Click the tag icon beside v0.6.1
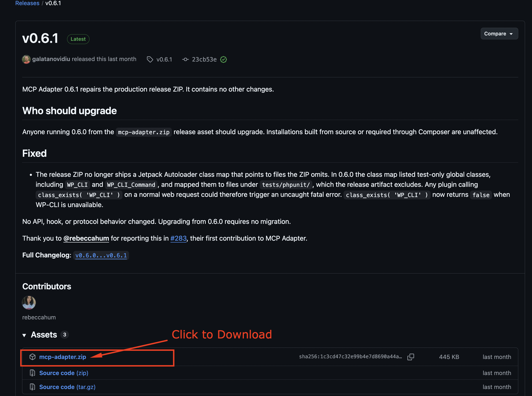The height and width of the screenshot is (396, 532). [x=150, y=59]
